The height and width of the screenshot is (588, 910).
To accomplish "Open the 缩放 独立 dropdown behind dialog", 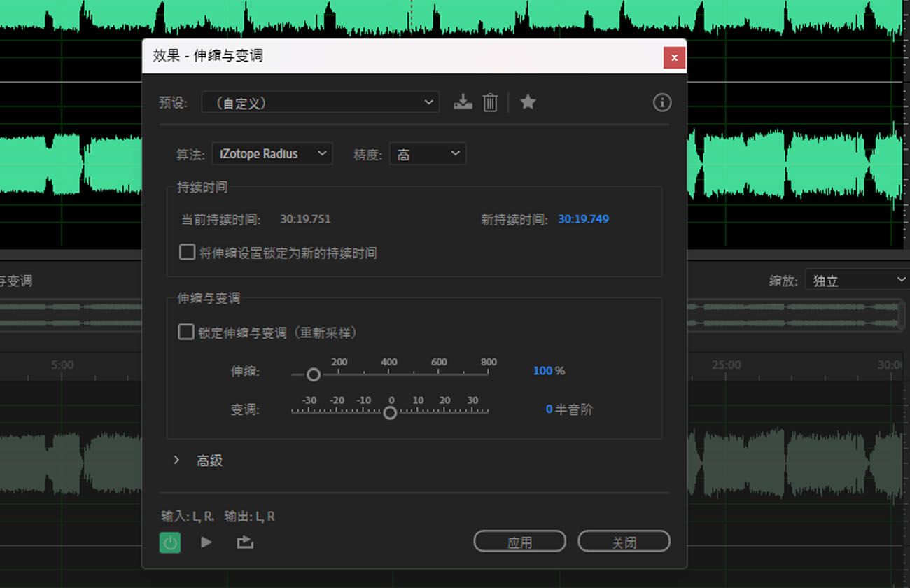I will pyautogui.click(x=857, y=281).
